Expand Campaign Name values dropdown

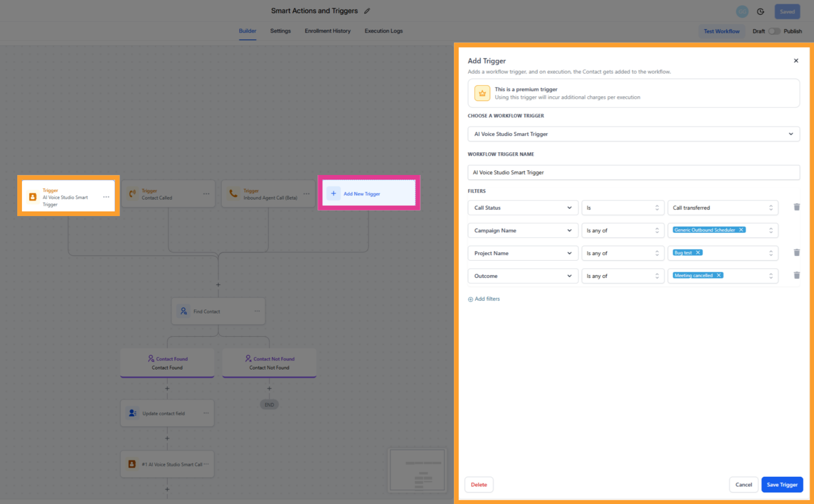pos(771,230)
